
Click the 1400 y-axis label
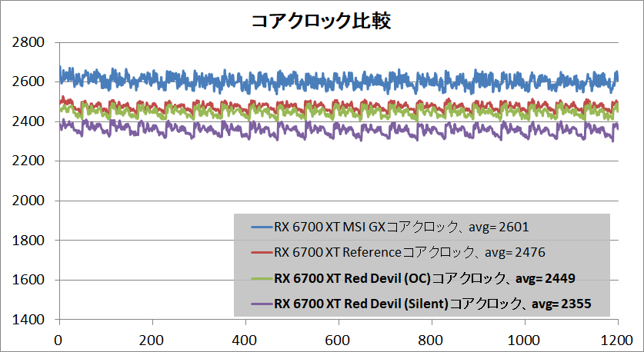point(28,320)
